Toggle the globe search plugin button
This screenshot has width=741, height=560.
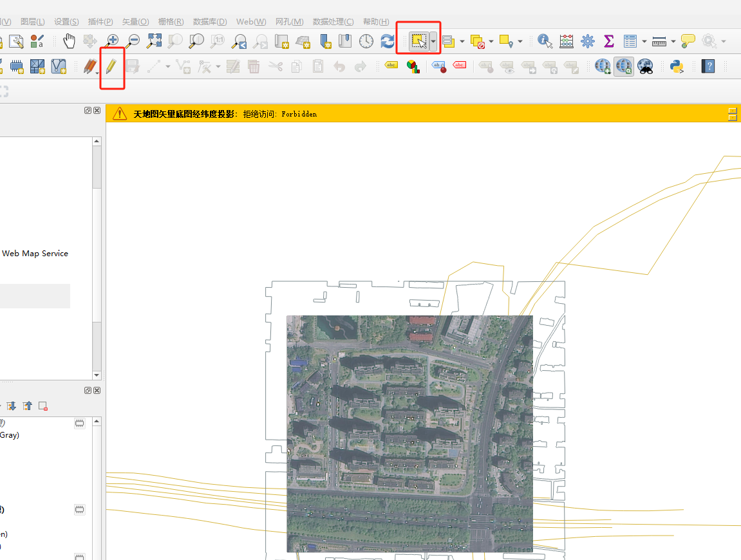click(624, 66)
